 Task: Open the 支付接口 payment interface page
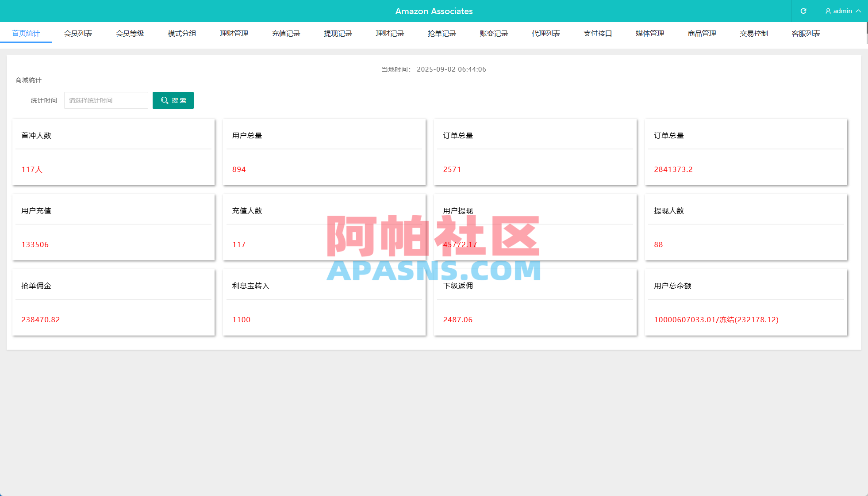pyautogui.click(x=597, y=33)
